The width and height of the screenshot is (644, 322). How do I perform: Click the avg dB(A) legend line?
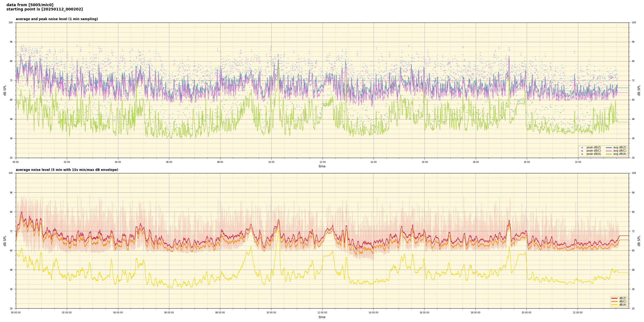click(609, 154)
